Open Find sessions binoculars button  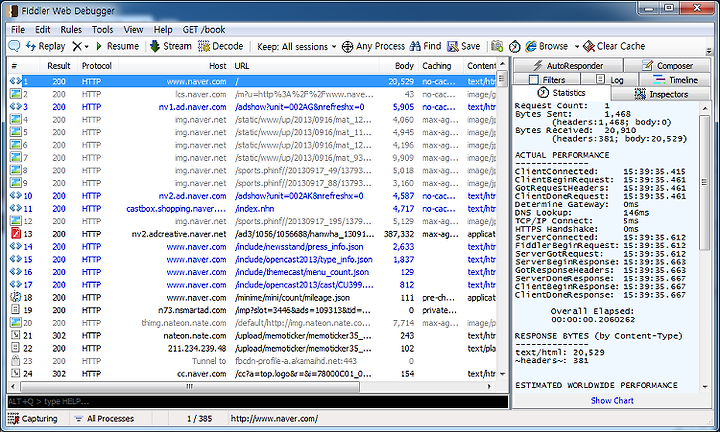click(425, 46)
